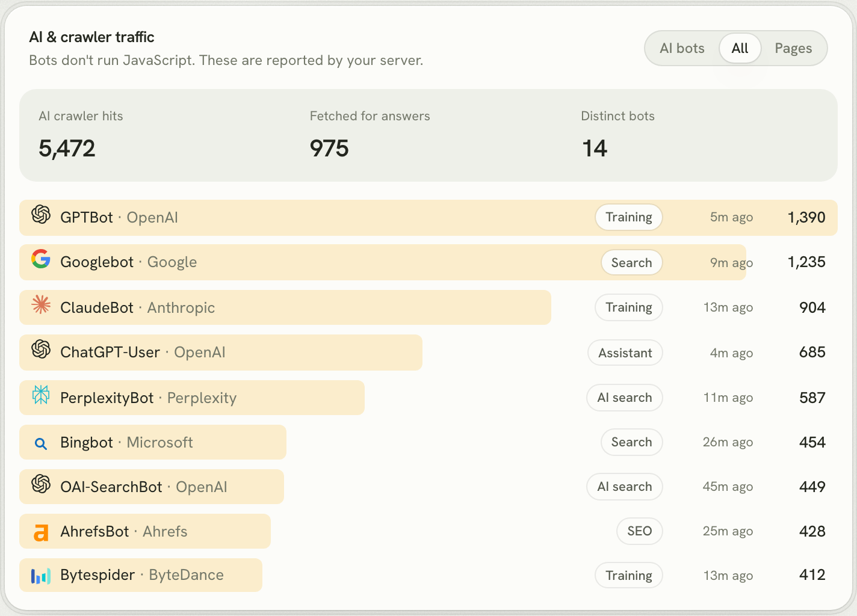This screenshot has width=857, height=616.
Task: Select the Googlebot · Google label
Action: tap(129, 262)
